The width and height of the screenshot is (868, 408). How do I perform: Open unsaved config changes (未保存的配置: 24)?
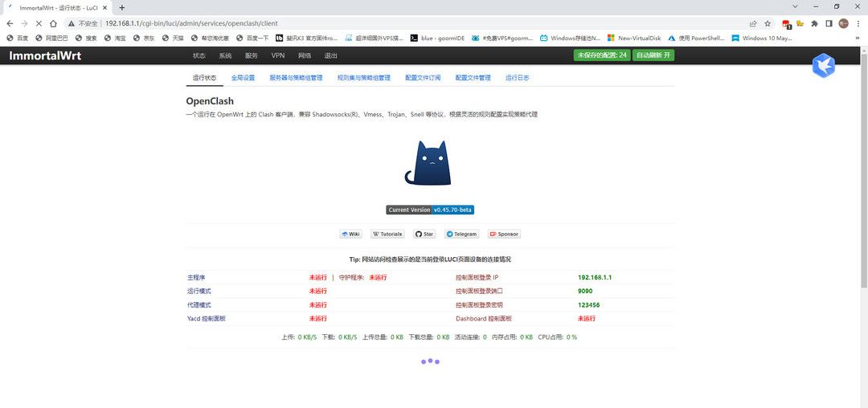(x=602, y=55)
